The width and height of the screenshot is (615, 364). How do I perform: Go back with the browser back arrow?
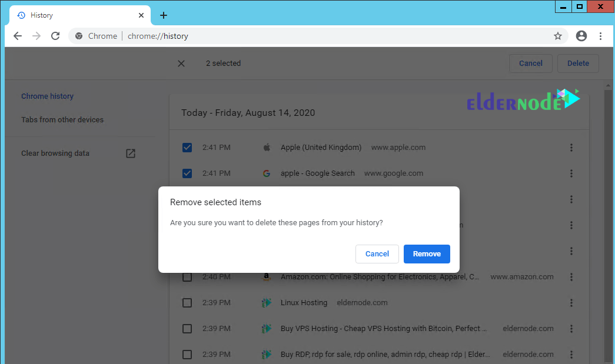coord(18,36)
